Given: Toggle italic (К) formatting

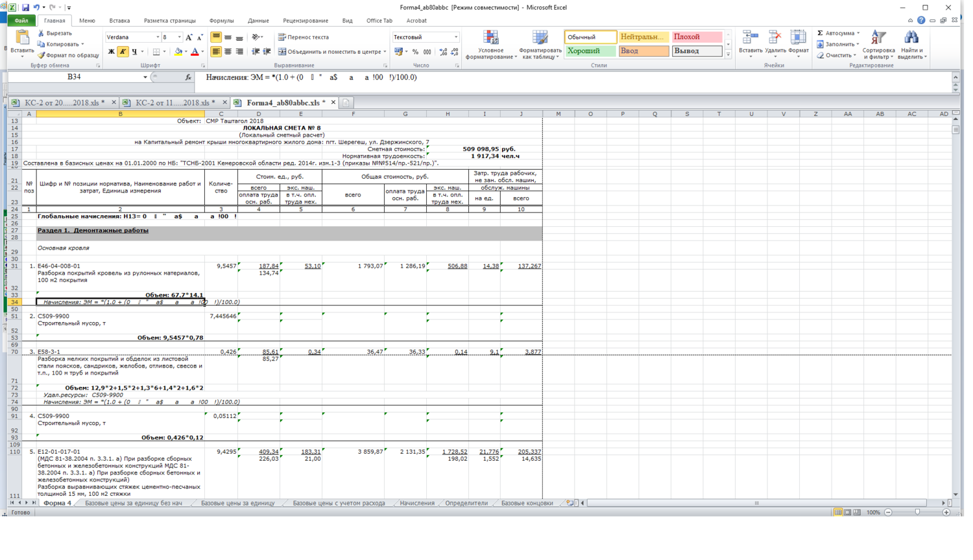Looking at the screenshot, I should point(123,52).
